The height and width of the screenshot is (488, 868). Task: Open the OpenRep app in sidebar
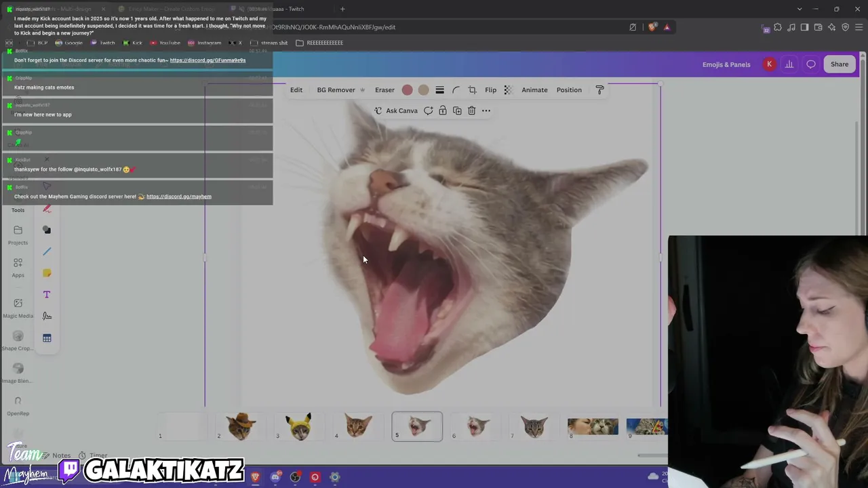[x=18, y=406]
